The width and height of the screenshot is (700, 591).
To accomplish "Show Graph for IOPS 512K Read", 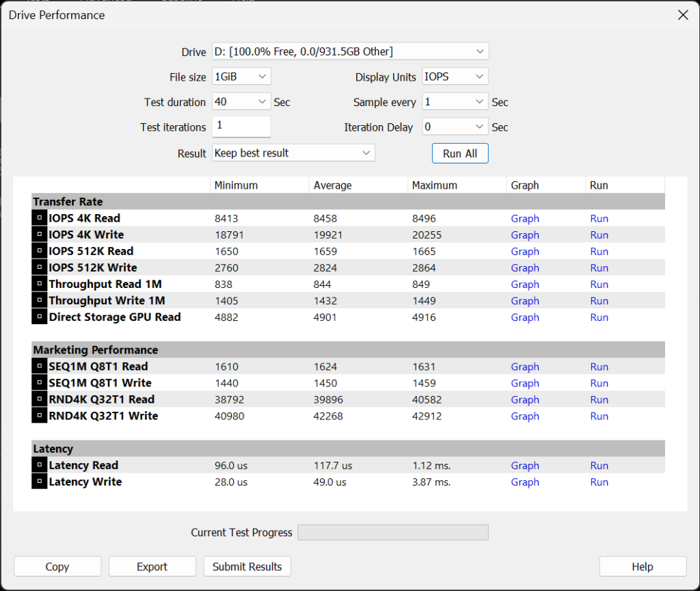I will 525,252.
